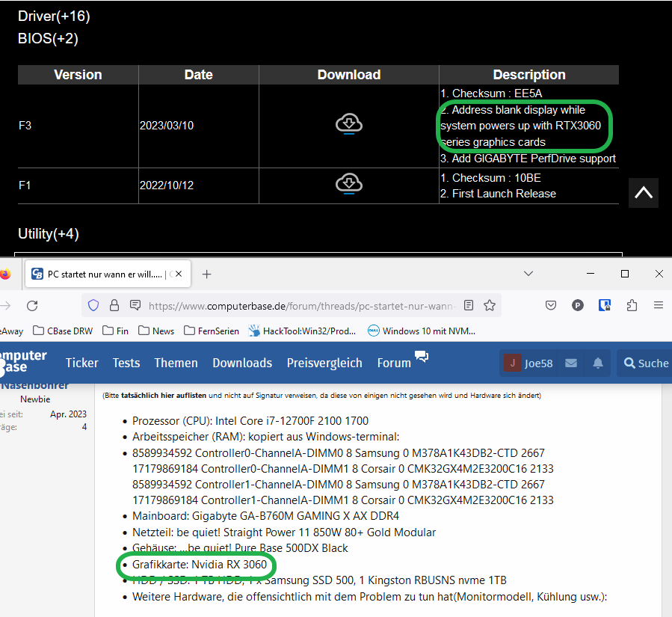
Task: Click the F3 version cell
Action: click(x=78, y=126)
